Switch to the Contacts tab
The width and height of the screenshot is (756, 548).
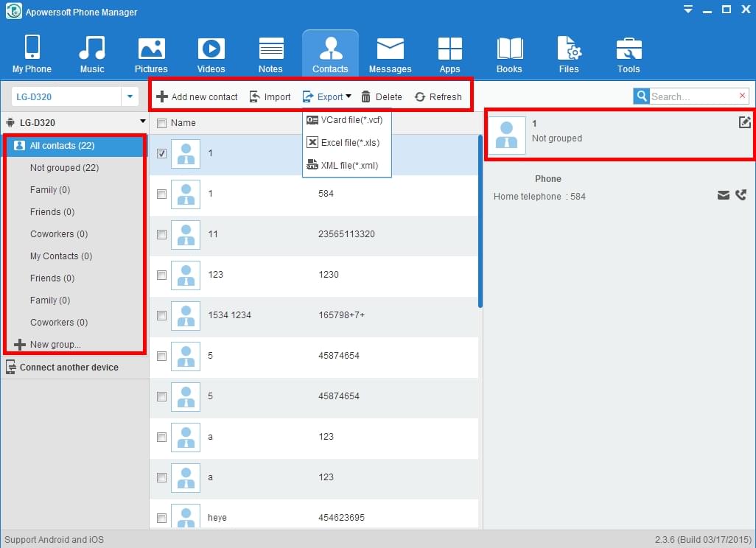point(330,54)
